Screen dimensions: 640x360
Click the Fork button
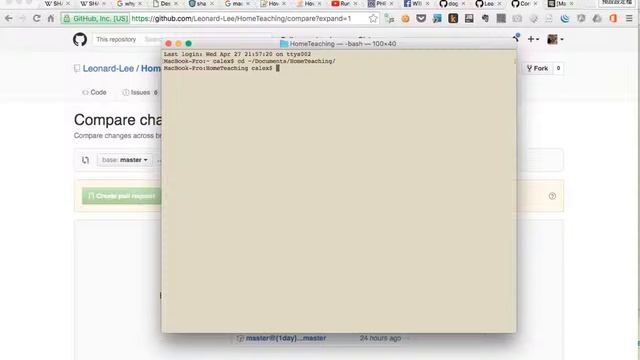[x=537, y=68]
